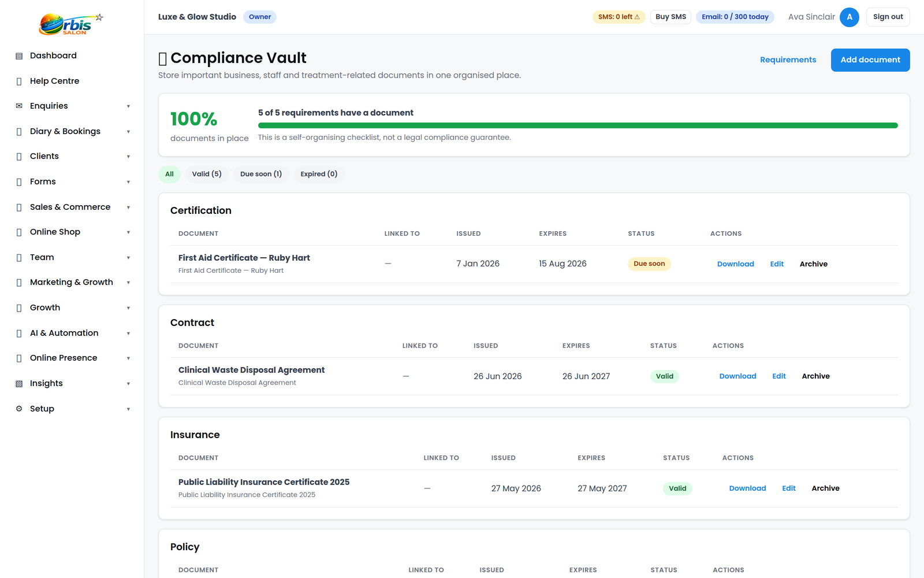Click the 15 Aug 2026 expiry date

[x=562, y=264]
